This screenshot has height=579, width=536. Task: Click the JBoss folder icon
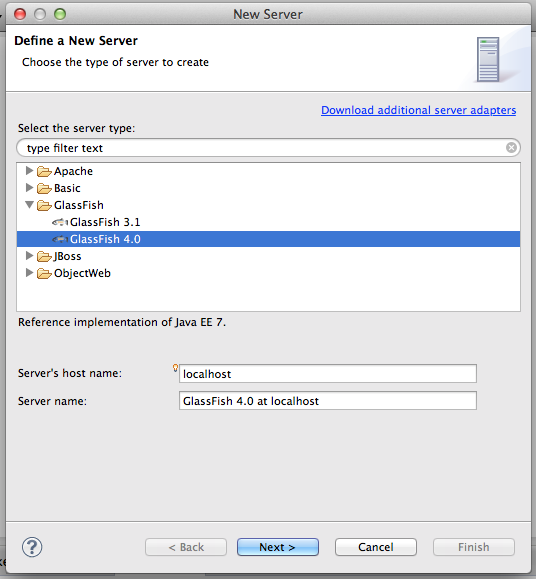coord(44,256)
